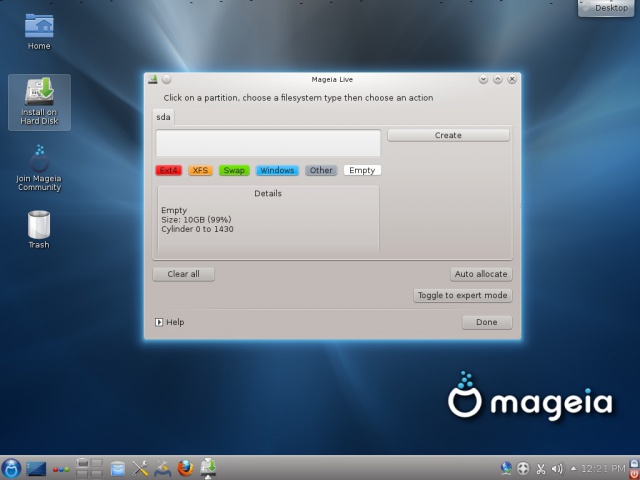Click Toggle to expert mode

pos(462,295)
